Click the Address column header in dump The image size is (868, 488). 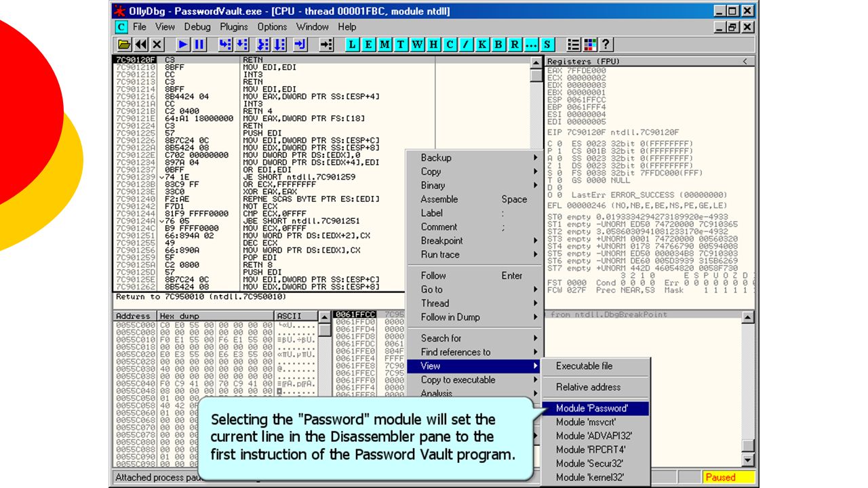(134, 316)
